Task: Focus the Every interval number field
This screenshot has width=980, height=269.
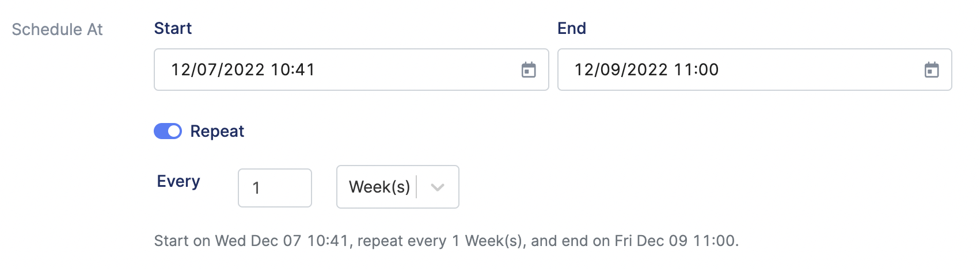Action: pos(275,188)
